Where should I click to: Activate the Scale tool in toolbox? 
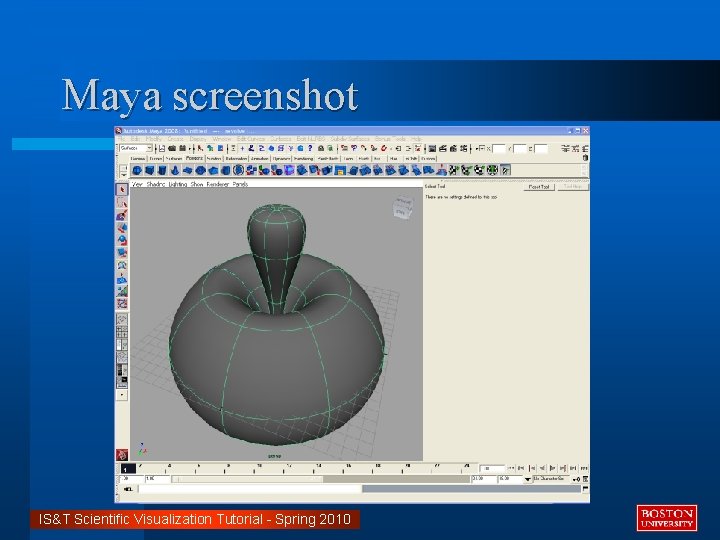(x=122, y=253)
